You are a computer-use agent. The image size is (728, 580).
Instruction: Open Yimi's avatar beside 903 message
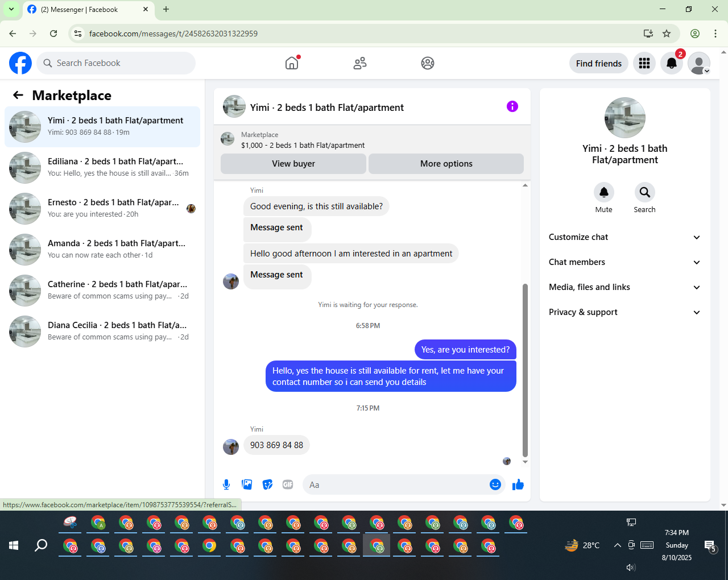(231, 447)
